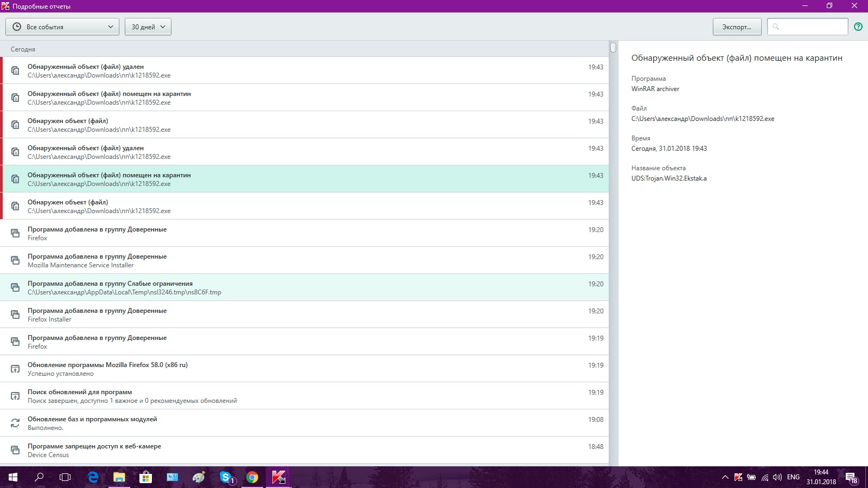Open Google Chrome from the taskbar
868x488 pixels.
(x=252, y=477)
